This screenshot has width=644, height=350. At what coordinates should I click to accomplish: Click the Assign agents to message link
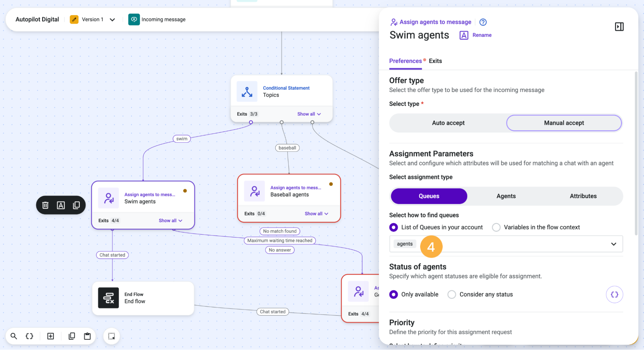(435, 22)
